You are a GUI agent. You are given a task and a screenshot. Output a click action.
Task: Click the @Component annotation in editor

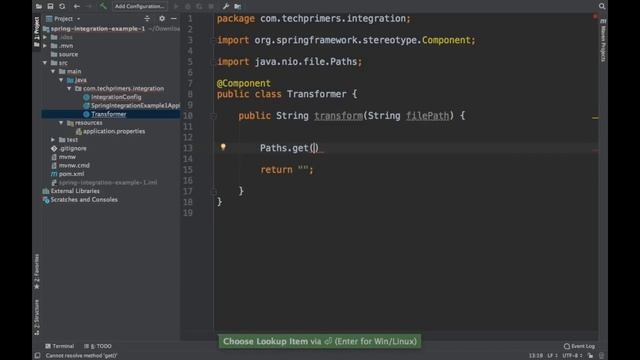[244, 83]
